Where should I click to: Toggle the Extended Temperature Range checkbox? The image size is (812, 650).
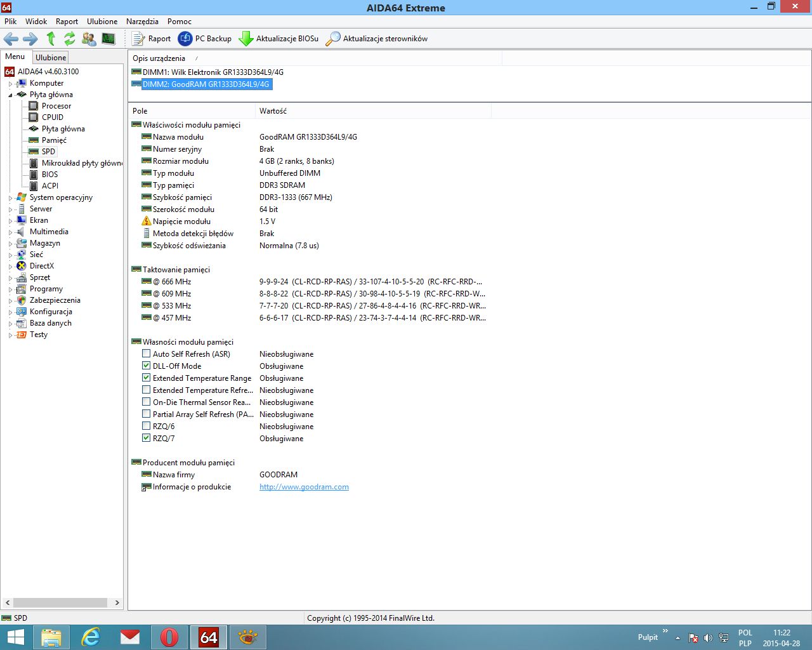pos(147,378)
